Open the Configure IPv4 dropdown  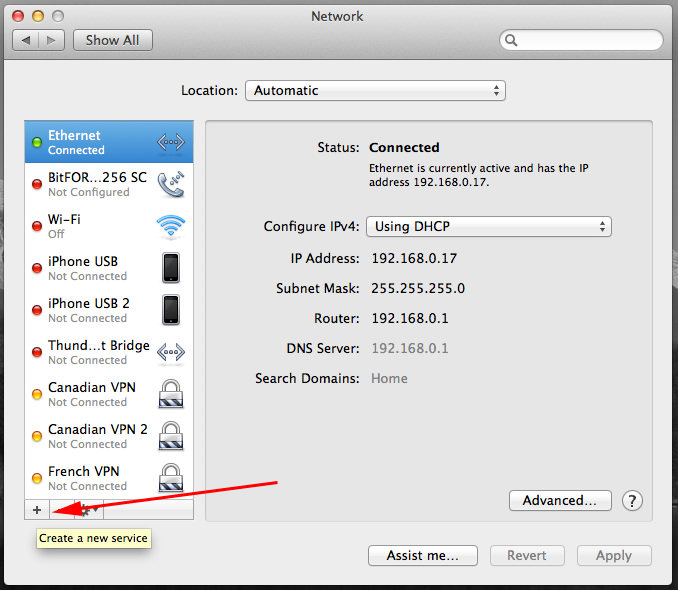click(488, 227)
